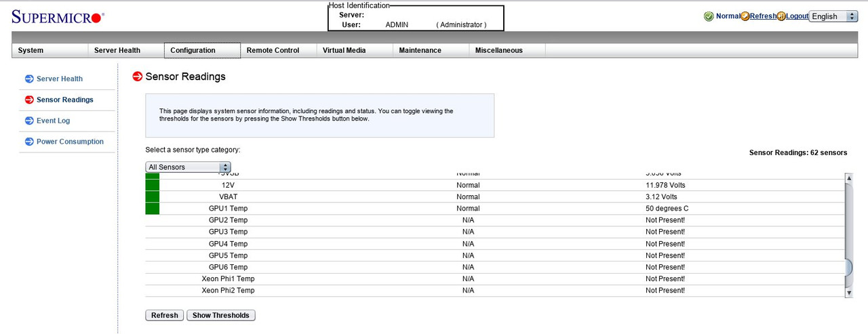Select the GPU1 Temp sensor name
The image size is (868, 334).
[229, 208]
